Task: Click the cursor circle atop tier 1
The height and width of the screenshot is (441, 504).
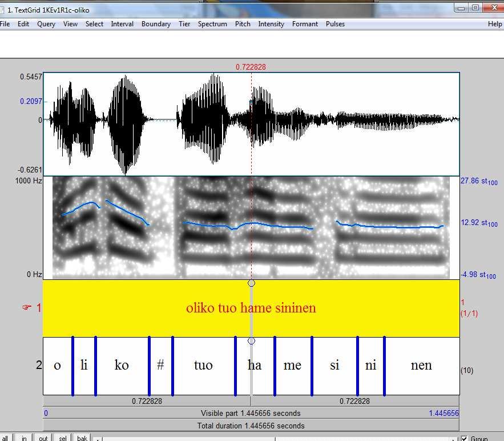Action: (x=251, y=283)
